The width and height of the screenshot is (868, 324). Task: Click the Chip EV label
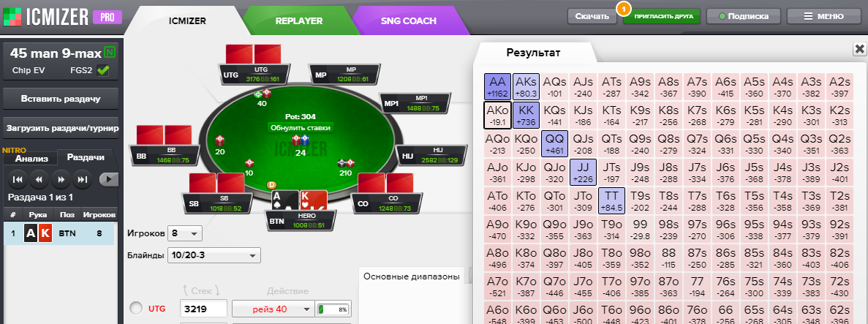click(29, 71)
